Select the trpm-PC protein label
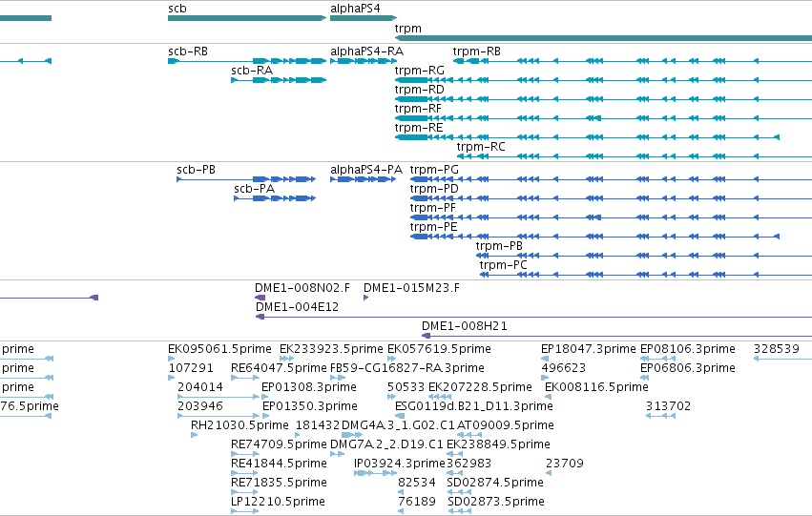Image resolution: width=812 pixels, height=516 pixels. coord(504,265)
